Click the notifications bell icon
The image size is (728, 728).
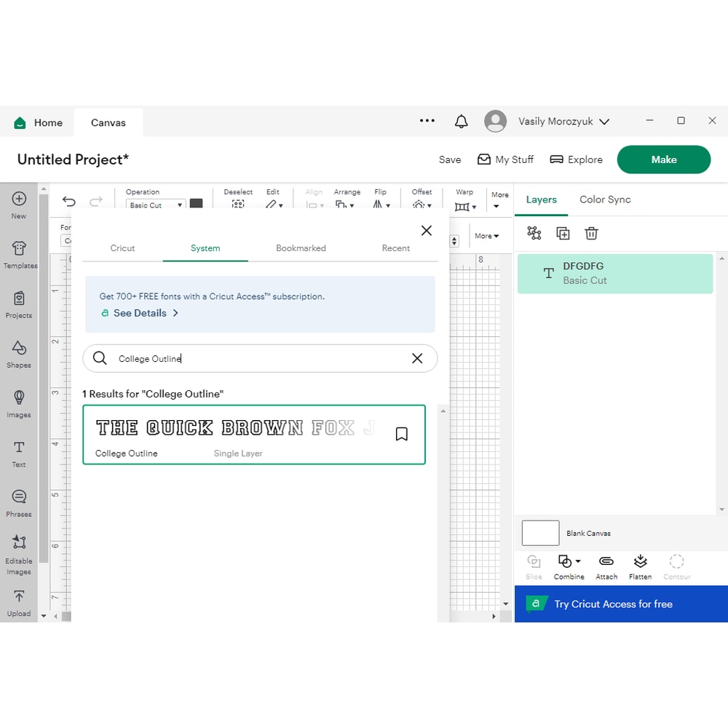461,122
